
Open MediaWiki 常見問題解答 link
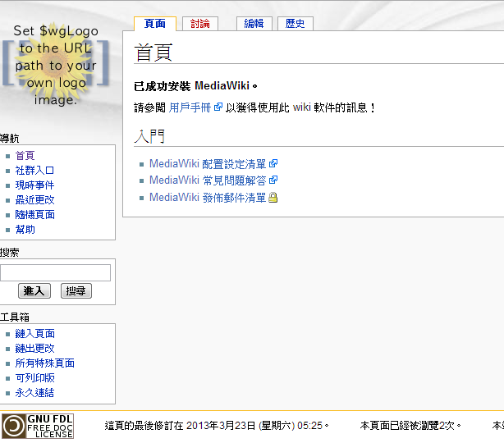click(x=208, y=180)
